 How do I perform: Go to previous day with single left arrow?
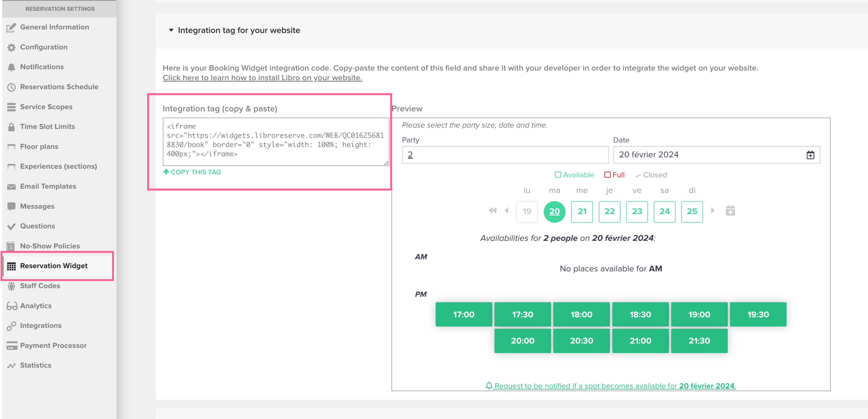[506, 211]
